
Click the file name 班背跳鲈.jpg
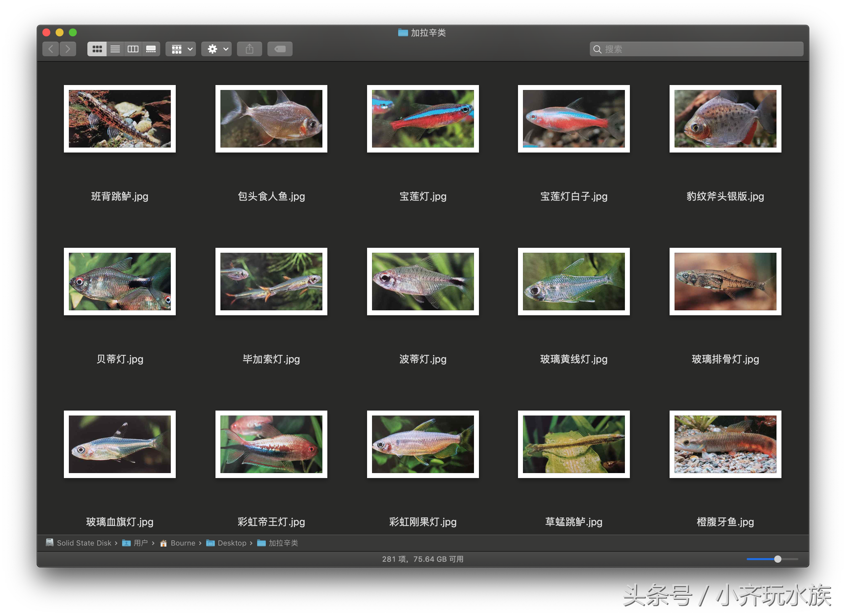(x=120, y=196)
